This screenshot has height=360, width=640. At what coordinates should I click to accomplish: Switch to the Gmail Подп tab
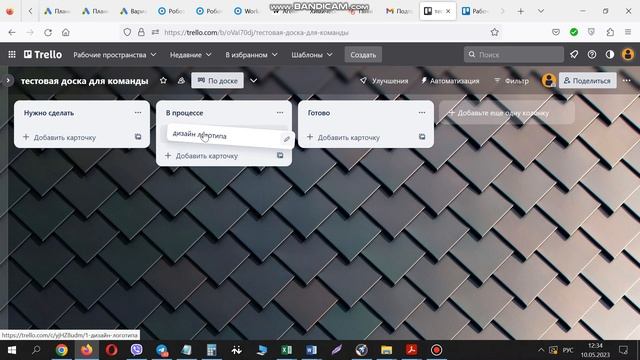399,11
